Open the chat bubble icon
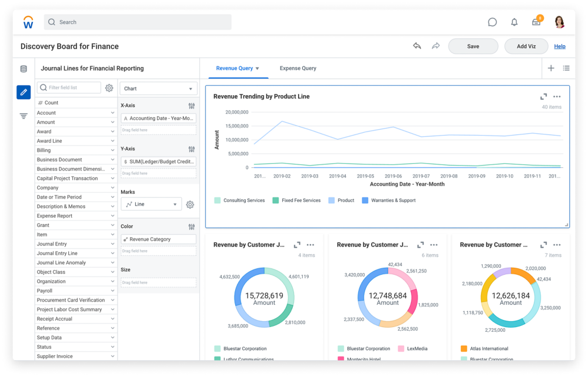The height and width of the screenshot is (377, 588). [492, 22]
